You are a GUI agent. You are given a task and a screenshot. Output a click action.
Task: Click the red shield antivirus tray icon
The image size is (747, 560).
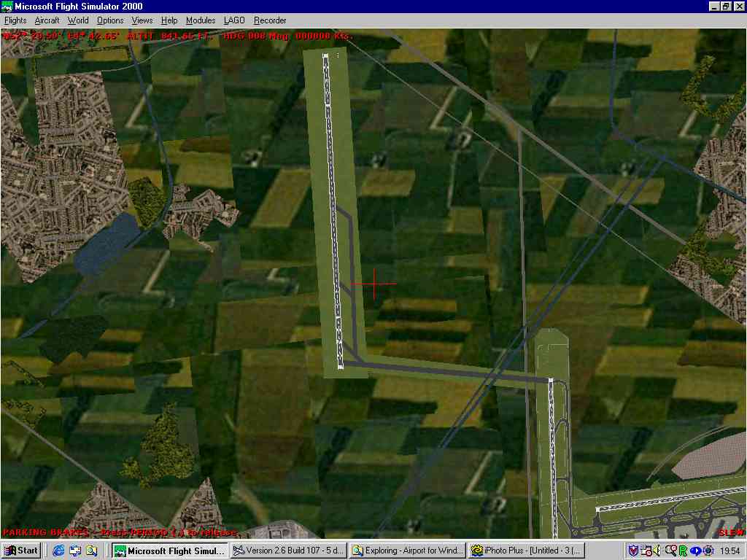634,551
